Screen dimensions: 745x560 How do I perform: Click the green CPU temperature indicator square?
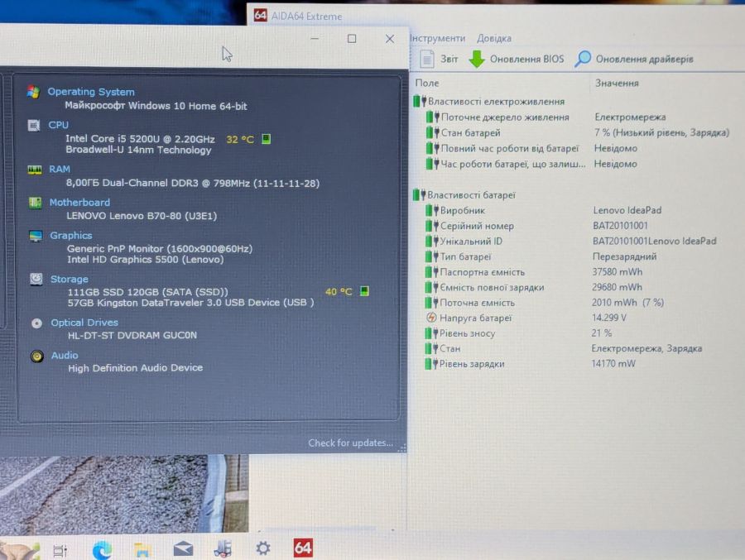pyautogui.click(x=266, y=139)
